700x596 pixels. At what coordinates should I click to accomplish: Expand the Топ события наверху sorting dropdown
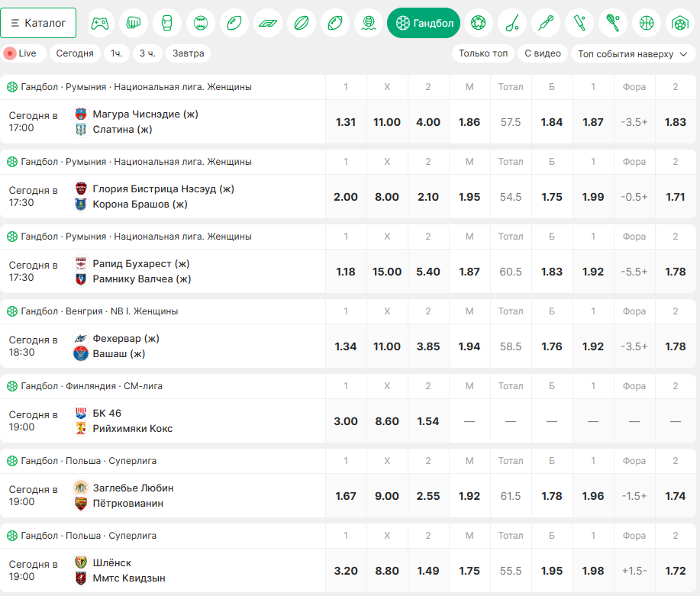633,54
